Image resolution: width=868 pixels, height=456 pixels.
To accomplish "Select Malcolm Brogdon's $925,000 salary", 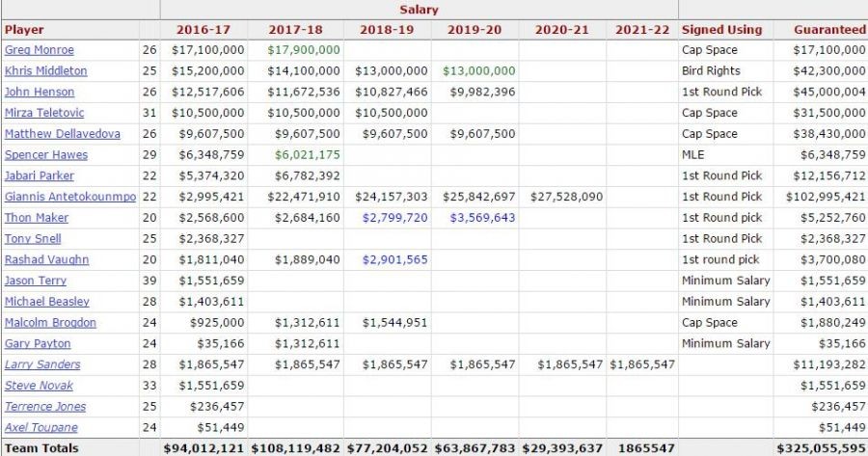I will tap(217, 323).
